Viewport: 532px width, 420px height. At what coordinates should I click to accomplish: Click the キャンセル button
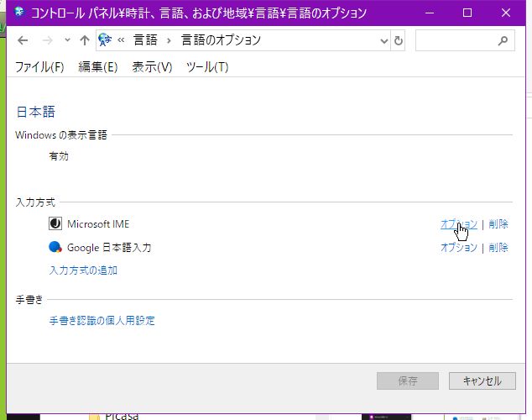point(482,381)
